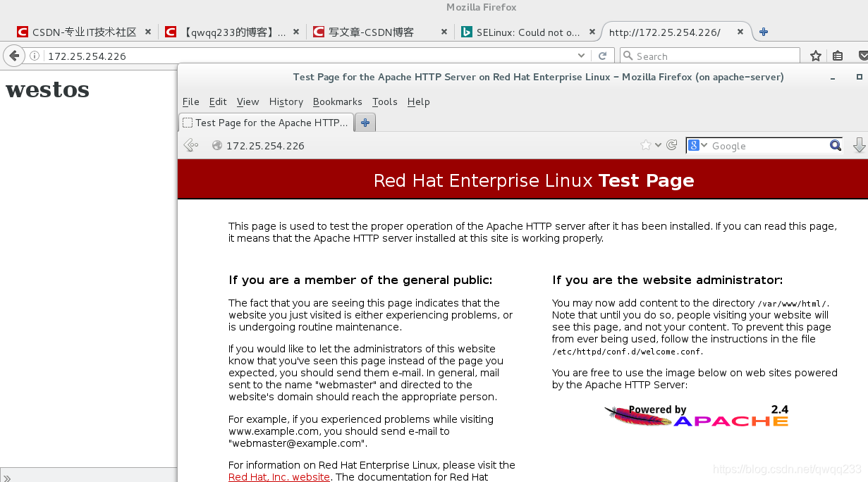Click outer address bar showing 172.25.254.226

pos(310,56)
